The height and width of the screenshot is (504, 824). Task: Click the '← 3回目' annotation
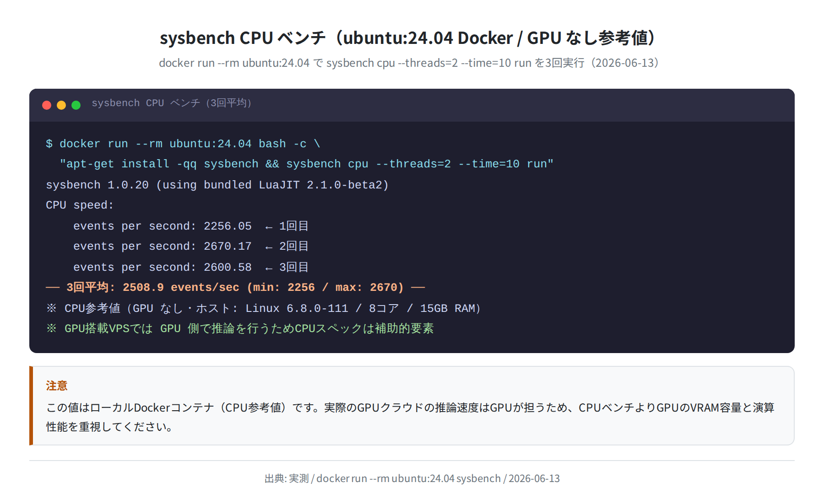click(287, 267)
